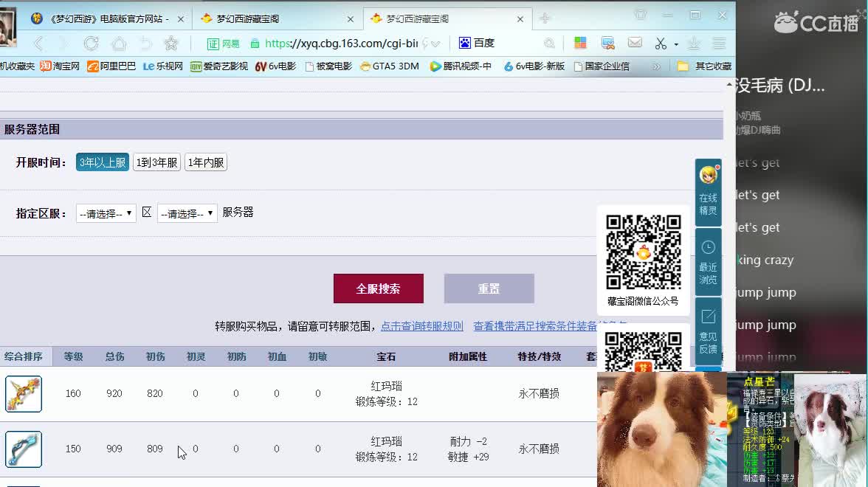The image size is (868, 487).
Task: Click the 网易 certificate badge in address bar
Action: pos(224,44)
